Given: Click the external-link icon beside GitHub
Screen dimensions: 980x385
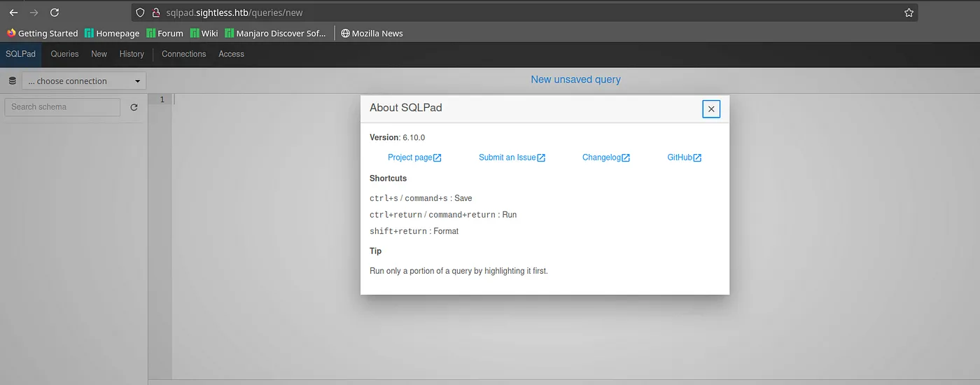Looking at the screenshot, I should pos(697,157).
